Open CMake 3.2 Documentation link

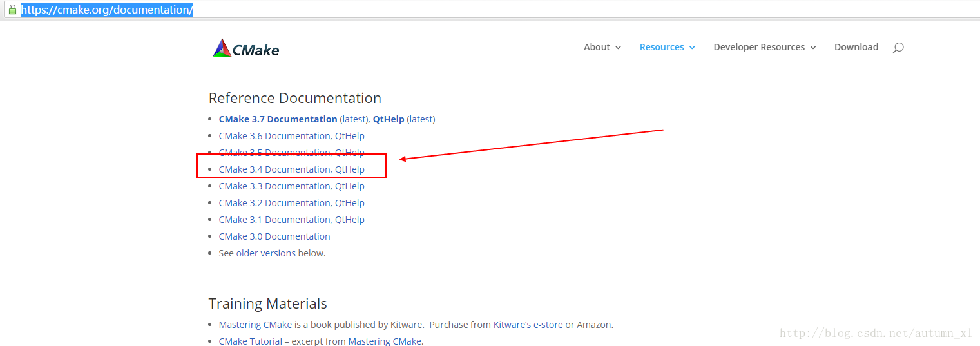point(274,203)
